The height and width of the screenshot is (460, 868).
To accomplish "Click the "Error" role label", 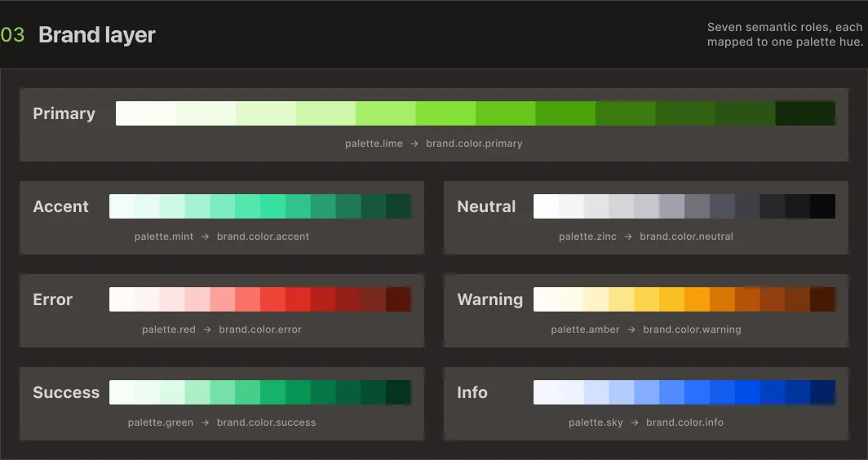I will (52, 299).
